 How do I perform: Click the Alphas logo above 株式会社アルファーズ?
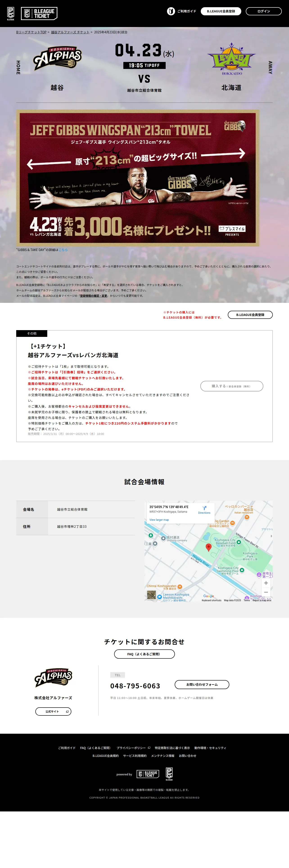(x=53, y=678)
